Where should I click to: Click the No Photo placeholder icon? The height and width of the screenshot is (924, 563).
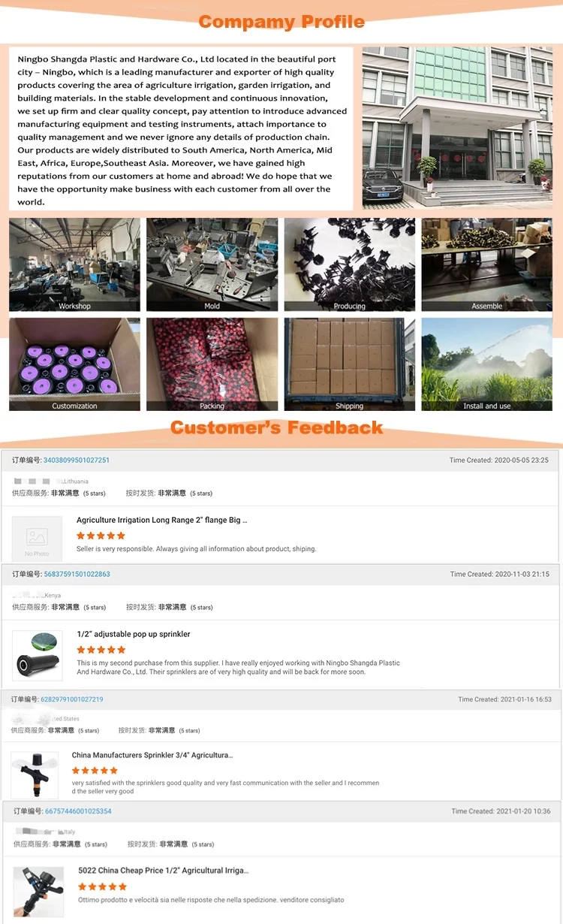pyautogui.click(x=37, y=539)
